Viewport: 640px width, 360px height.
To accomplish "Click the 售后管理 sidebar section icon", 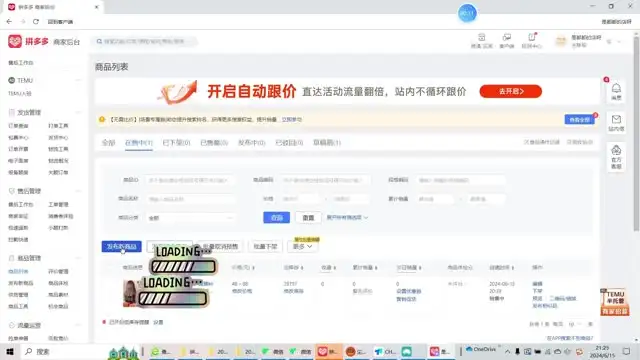I will click(11, 191).
